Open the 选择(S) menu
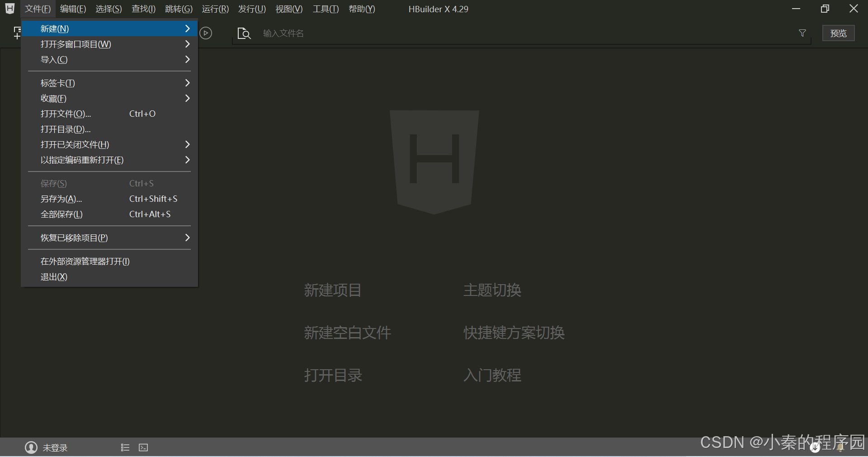Screen dimensions: 868x457 pyautogui.click(x=108, y=9)
